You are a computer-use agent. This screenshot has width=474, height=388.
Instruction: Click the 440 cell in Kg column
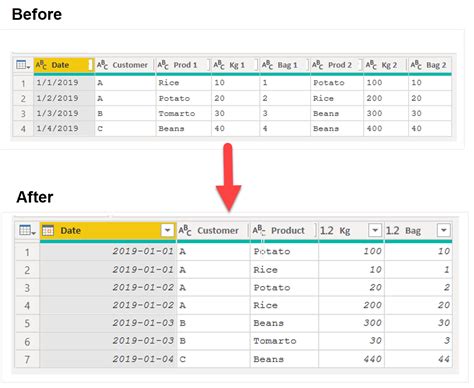click(x=351, y=359)
